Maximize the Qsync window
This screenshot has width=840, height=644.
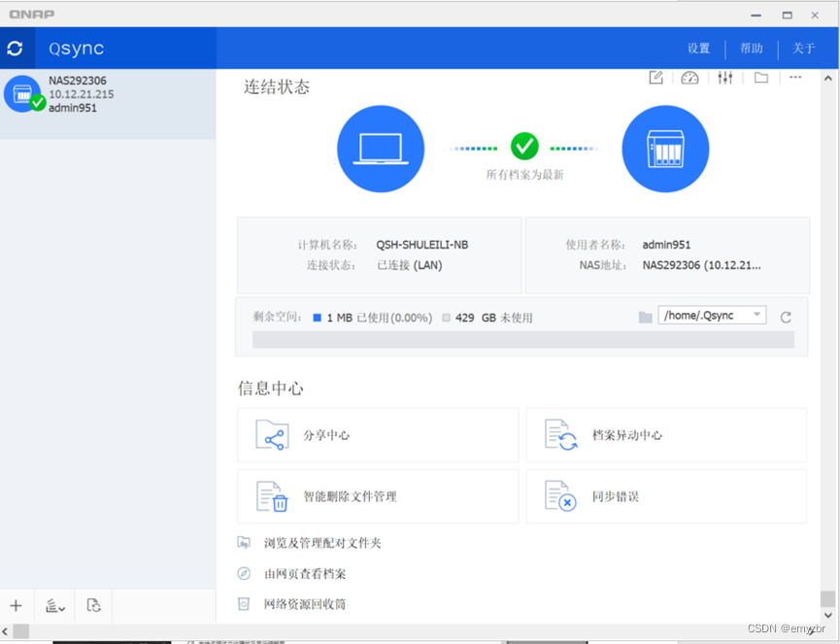787,15
